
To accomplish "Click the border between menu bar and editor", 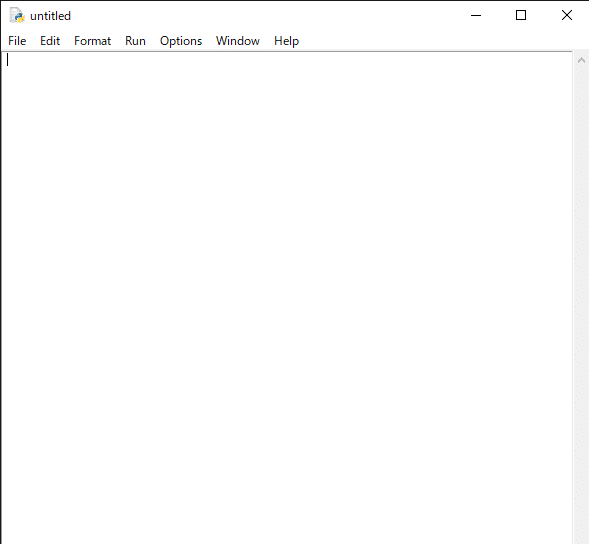I will (x=287, y=51).
